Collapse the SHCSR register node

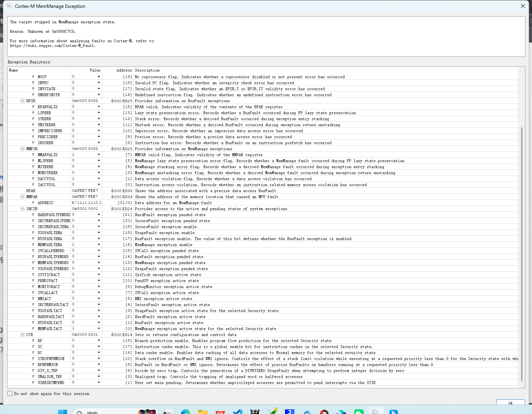tap(22, 209)
